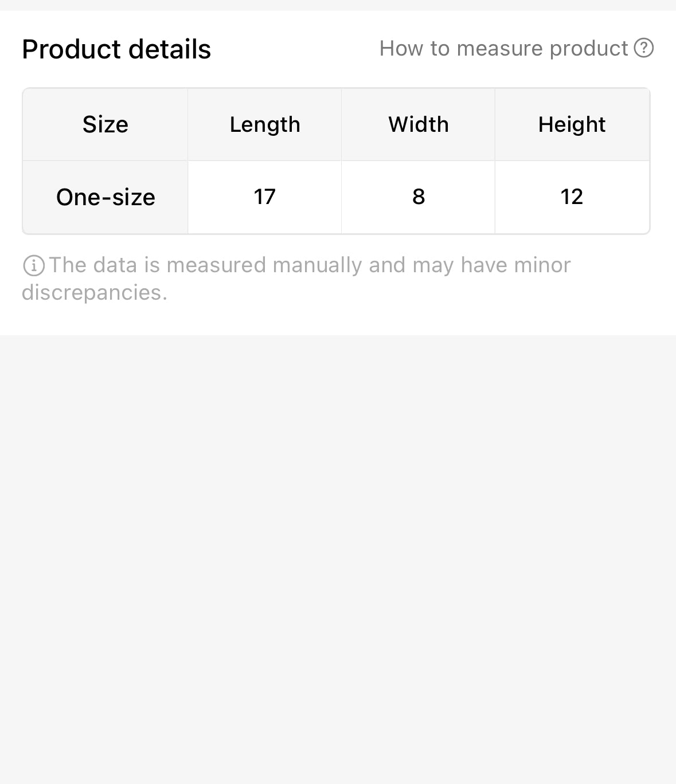
Task: Click the Height column header
Action: point(572,124)
